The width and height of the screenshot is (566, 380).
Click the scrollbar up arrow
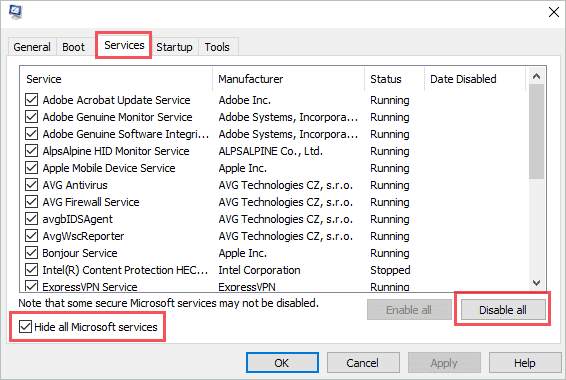[536, 76]
